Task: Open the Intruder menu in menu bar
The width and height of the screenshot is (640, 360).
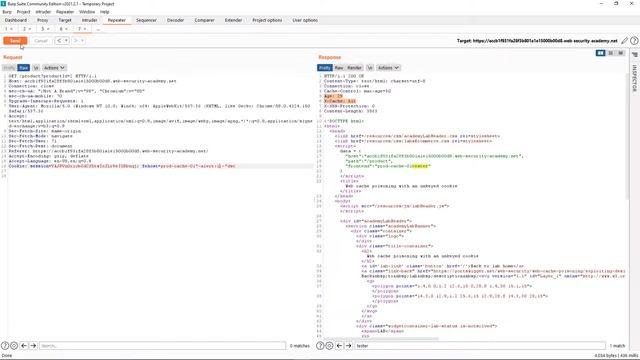Action: pos(43,12)
